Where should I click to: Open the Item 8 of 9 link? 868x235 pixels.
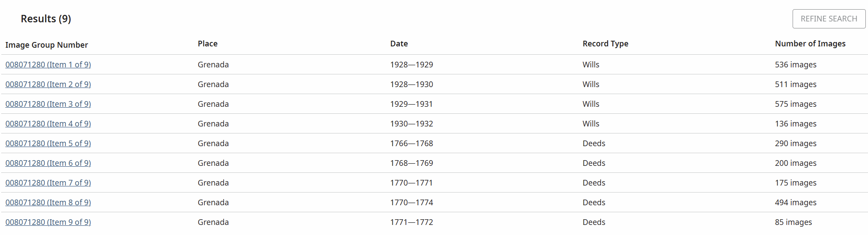48,203
